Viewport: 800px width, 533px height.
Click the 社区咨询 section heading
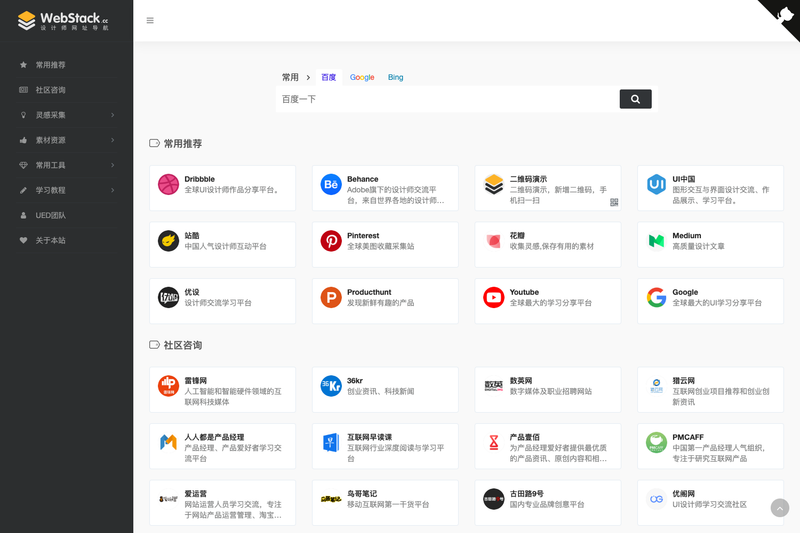[x=183, y=345]
